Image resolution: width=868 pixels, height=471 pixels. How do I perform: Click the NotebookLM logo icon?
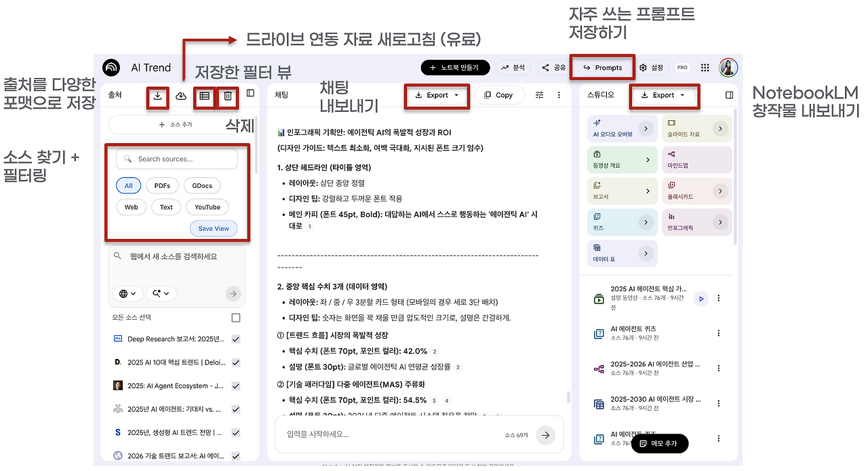click(x=111, y=67)
